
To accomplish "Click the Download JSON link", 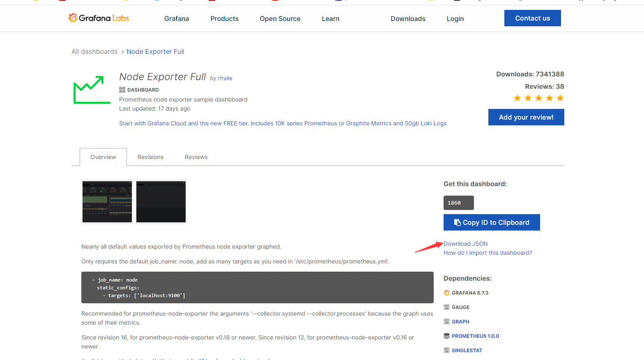I will pos(465,244).
